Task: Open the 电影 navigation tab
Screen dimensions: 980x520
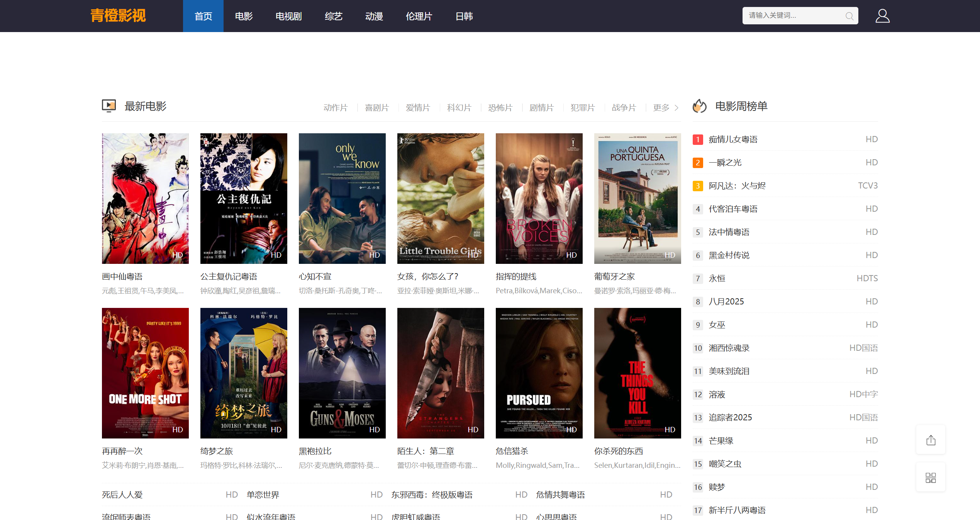Action: click(244, 16)
